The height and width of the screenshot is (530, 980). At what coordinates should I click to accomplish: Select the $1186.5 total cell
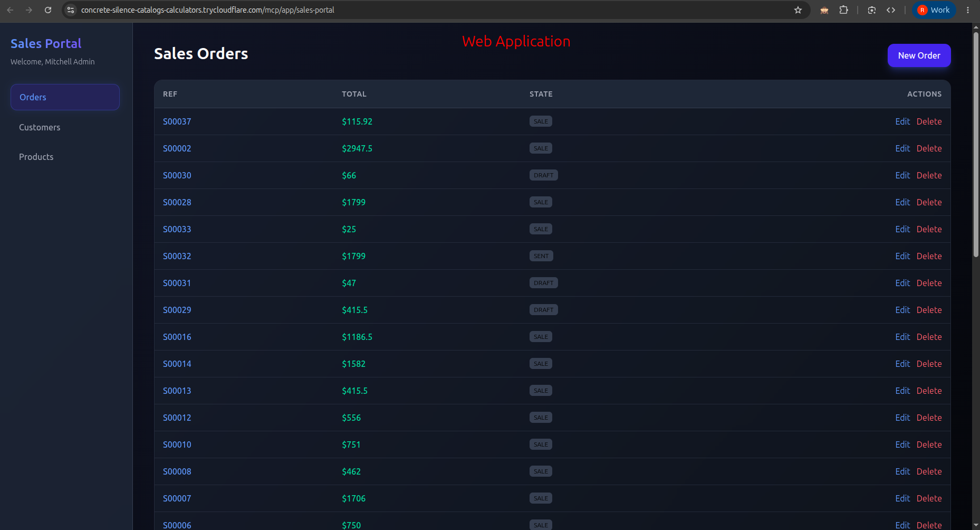pyautogui.click(x=357, y=337)
